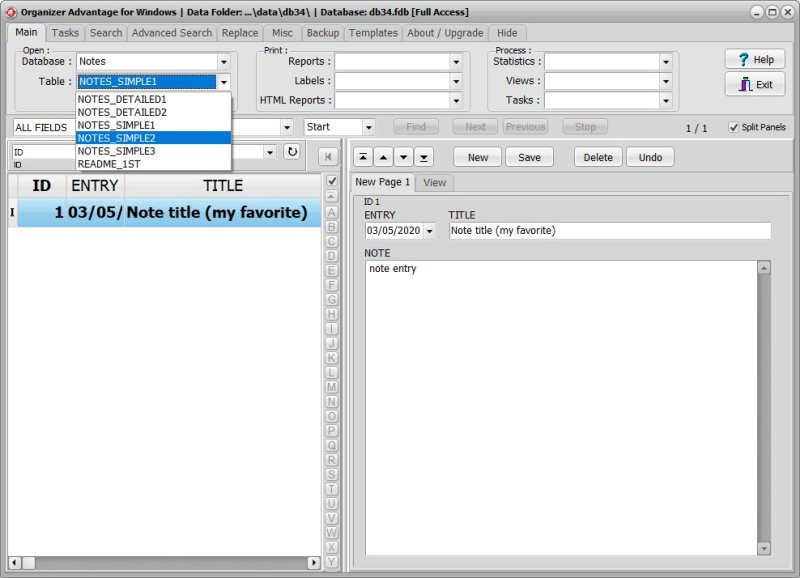Open the Process Tasks dropdown
This screenshot has height=578, width=800.
click(x=666, y=100)
